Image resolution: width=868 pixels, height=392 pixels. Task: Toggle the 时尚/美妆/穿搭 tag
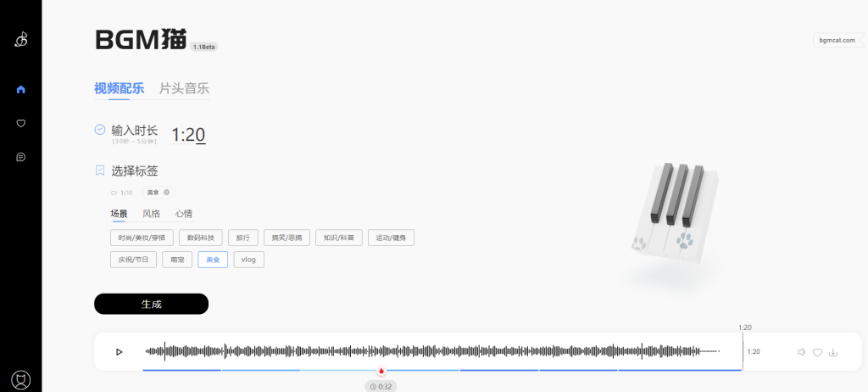click(142, 238)
